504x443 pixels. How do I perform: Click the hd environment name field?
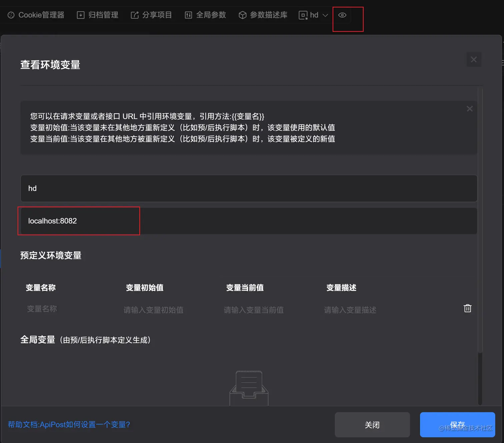pyautogui.click(x=249, y=188)
